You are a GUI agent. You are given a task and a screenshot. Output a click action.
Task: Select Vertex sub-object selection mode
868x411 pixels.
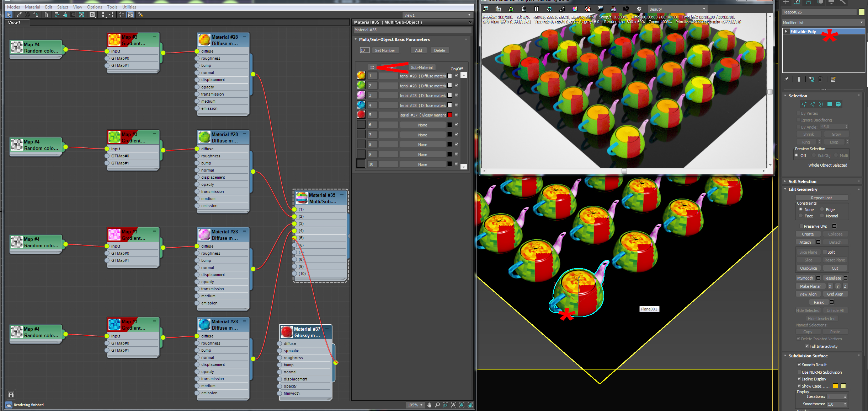point(804,104)
